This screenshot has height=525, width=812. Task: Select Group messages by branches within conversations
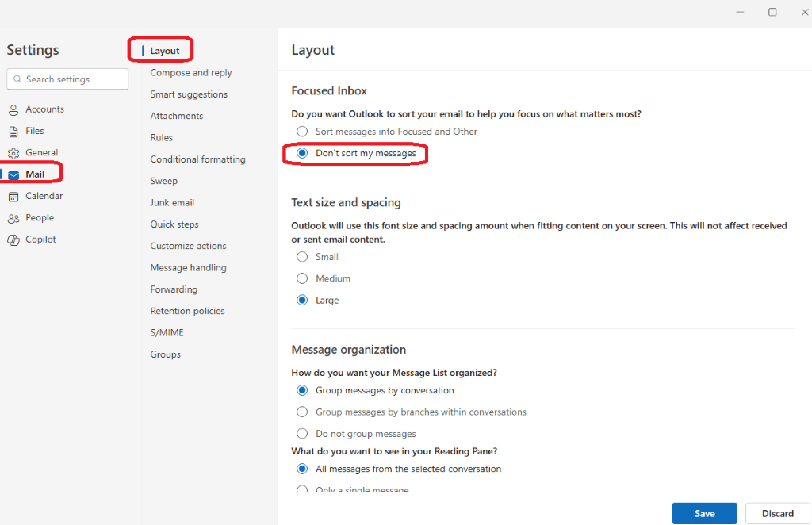tap(302, 412)
